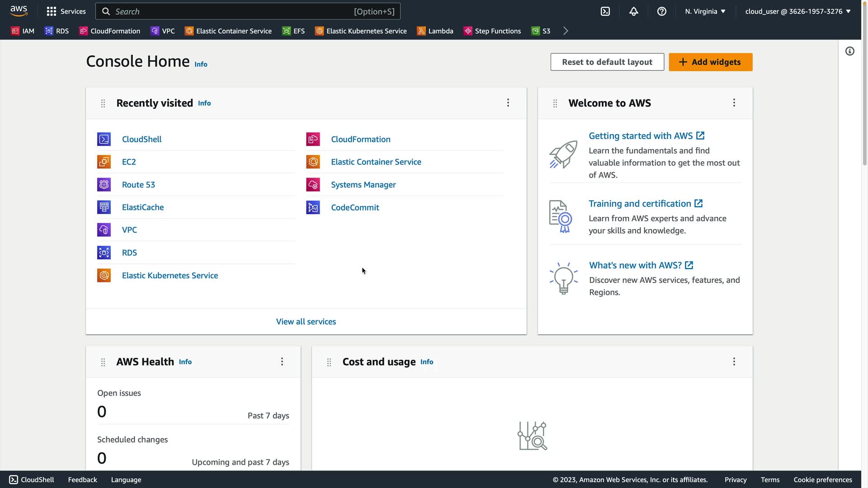
Task: Open the View all services link
Action: coord(306,321)
